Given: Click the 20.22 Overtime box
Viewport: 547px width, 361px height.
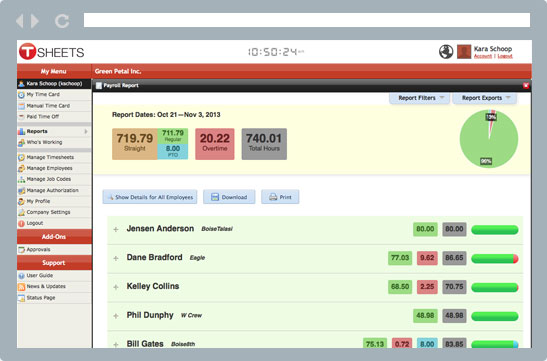Looking at the screenshot, I should tap(215, 144).
